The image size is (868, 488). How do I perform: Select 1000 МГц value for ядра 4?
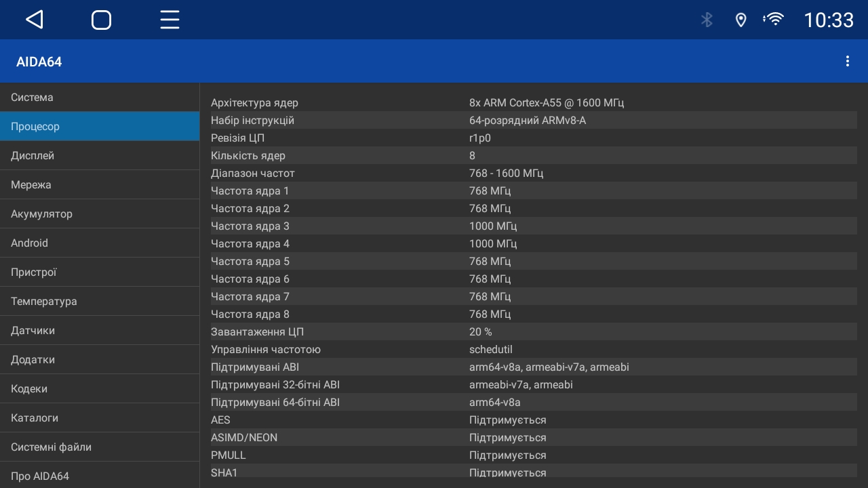(493, 244)
